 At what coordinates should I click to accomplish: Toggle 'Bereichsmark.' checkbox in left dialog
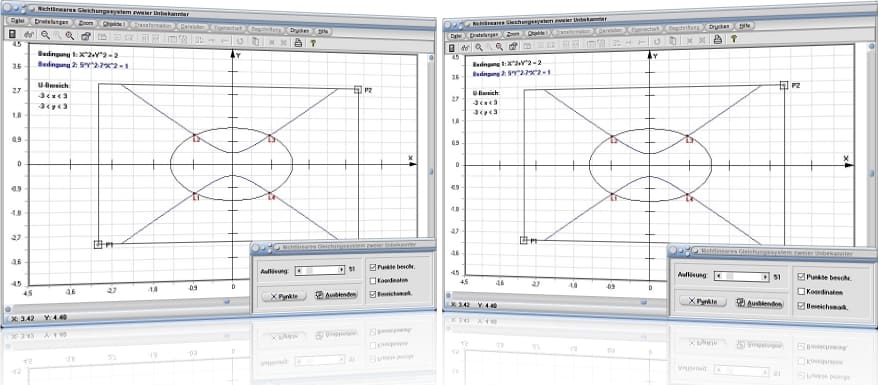tap(373, 293)
